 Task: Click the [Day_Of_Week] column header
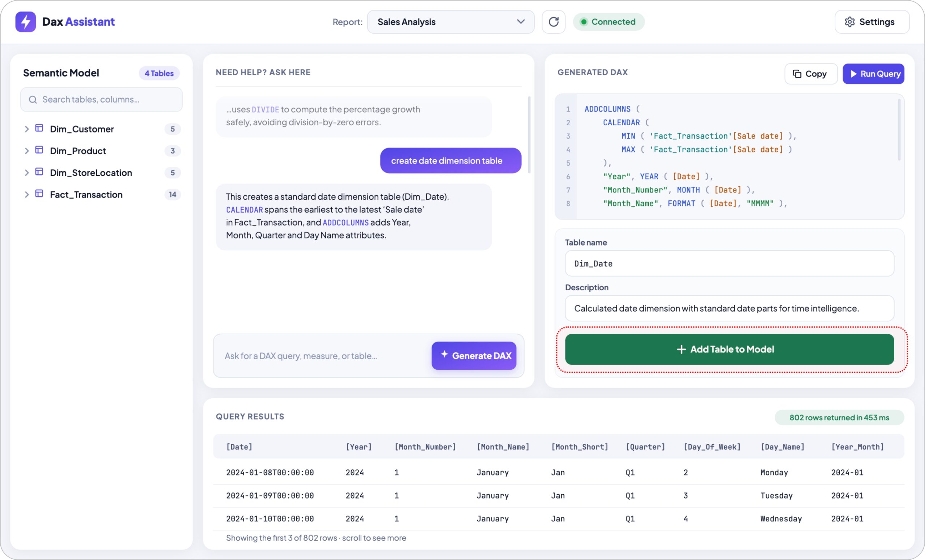712,447
